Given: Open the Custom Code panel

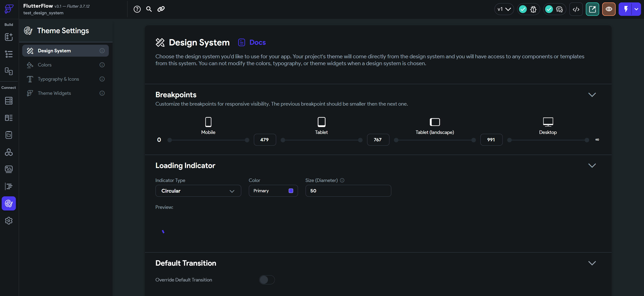Looking at the screenshot, I should coord(9,186).
